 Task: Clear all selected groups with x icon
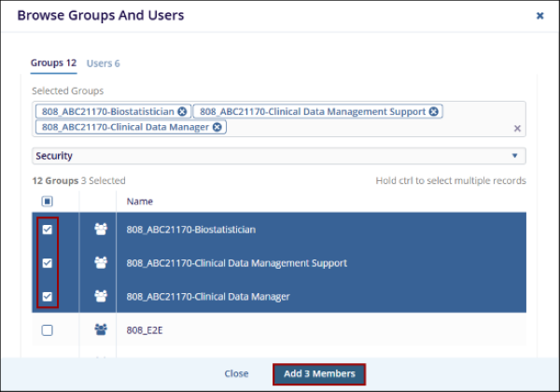pyautogui.click(x=517, y=129)
